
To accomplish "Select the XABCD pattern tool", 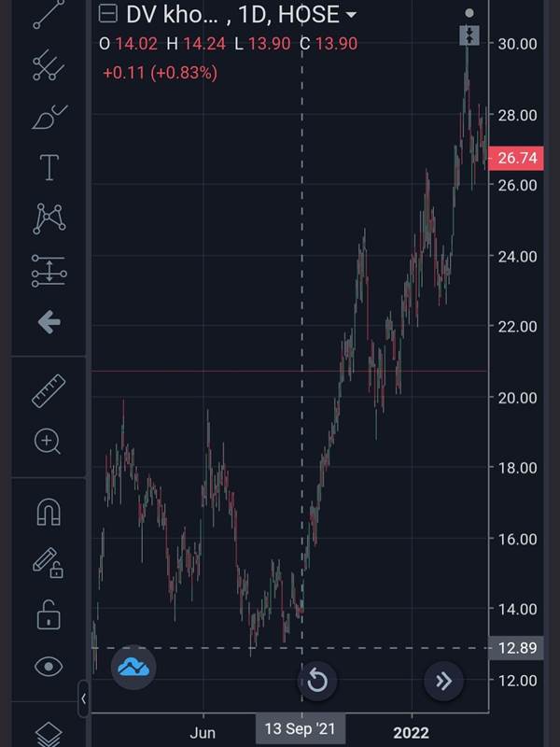I will click(x=49, y=218).
